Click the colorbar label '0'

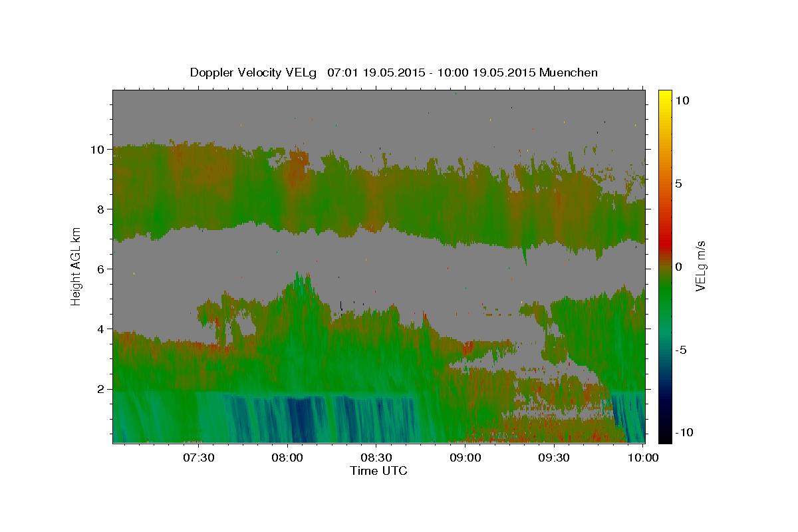point(678,267)
